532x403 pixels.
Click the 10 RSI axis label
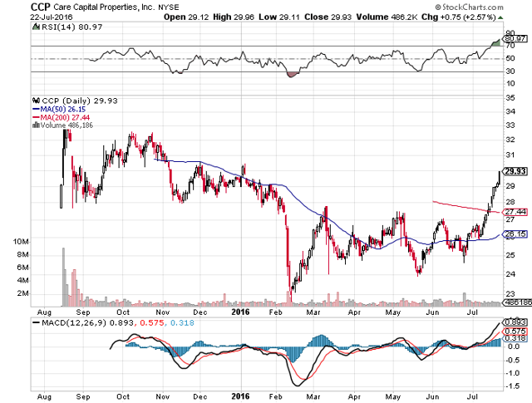tap(510, 83)
